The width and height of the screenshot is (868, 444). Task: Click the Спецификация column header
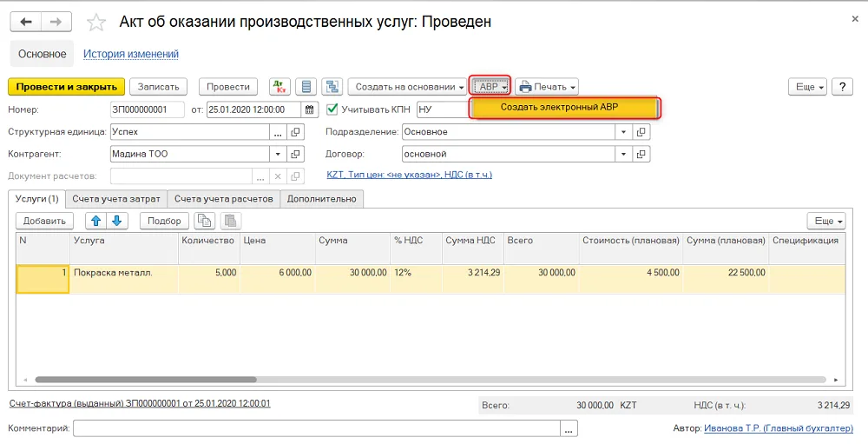806,248
